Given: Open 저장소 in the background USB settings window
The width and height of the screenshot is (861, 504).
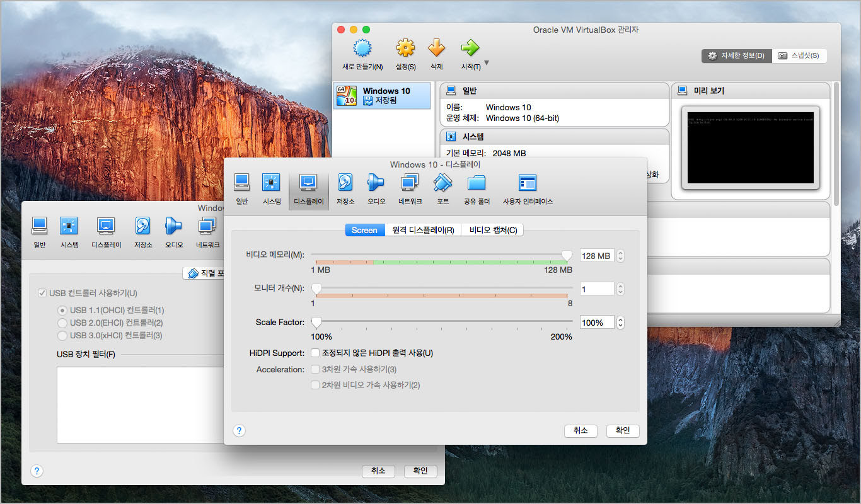Looking at the screenshot, I should click(143, 232).
